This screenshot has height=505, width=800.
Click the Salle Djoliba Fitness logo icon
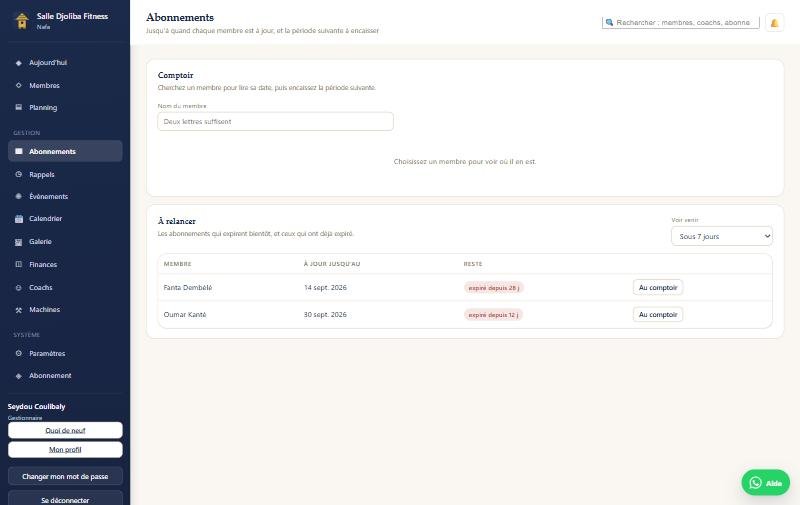tap(22, 20)
